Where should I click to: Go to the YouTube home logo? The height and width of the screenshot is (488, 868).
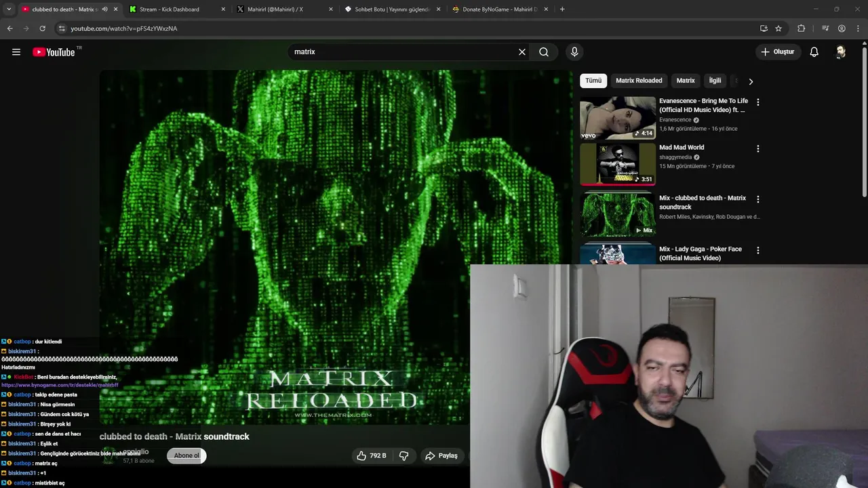54,52
